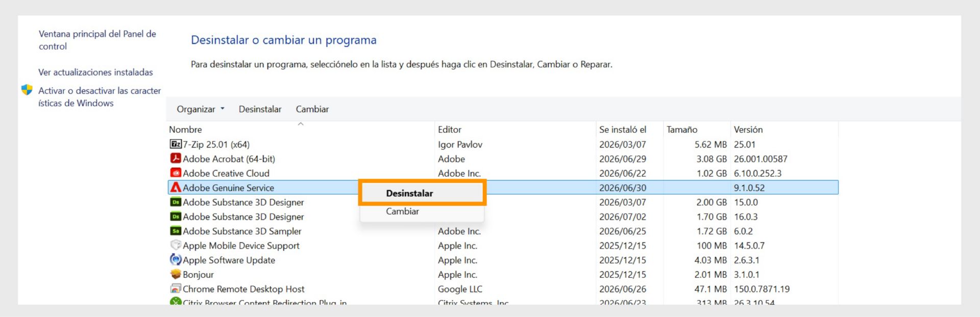Viewport: 980px width, 317px height.
Task: Click icon of Substance 3D Designer 16.0.3
Action: point(176,216)
